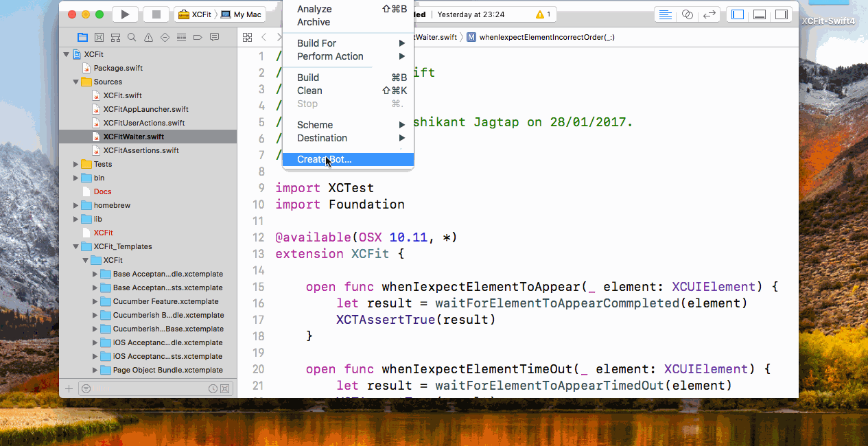
Task: Select XCFitAssertions.swift in the navigator
Action: (x=141, y=150)
